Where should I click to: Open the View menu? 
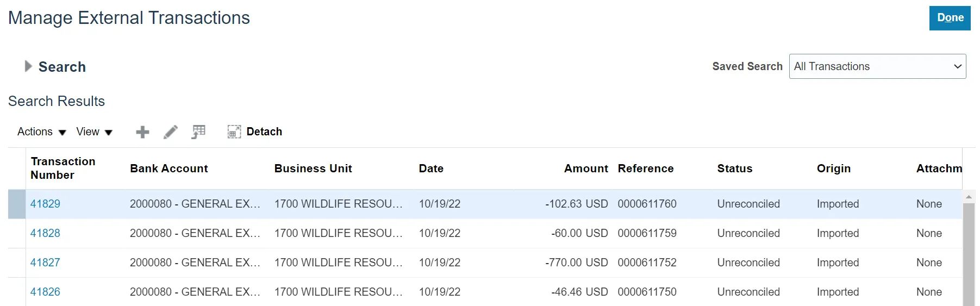(x=94, y=132)
